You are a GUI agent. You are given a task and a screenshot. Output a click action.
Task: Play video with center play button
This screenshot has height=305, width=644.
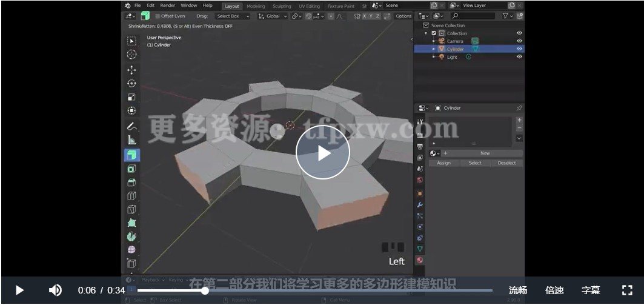322,153
